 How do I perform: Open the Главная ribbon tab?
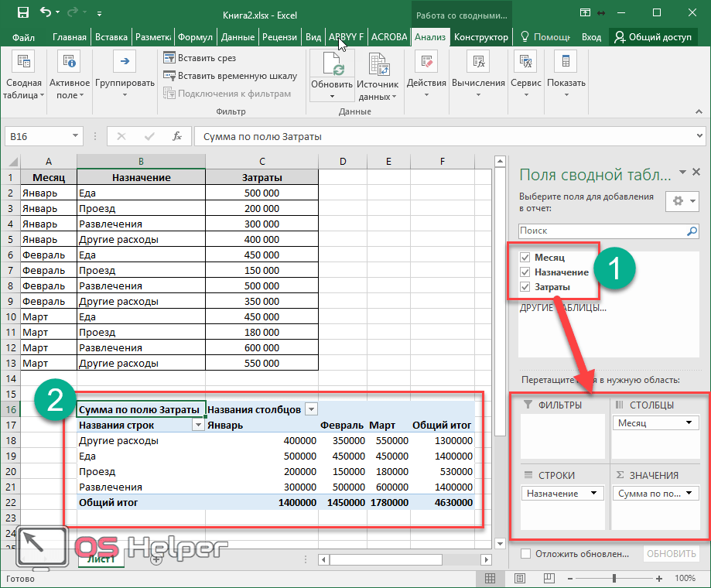(70, 36)
